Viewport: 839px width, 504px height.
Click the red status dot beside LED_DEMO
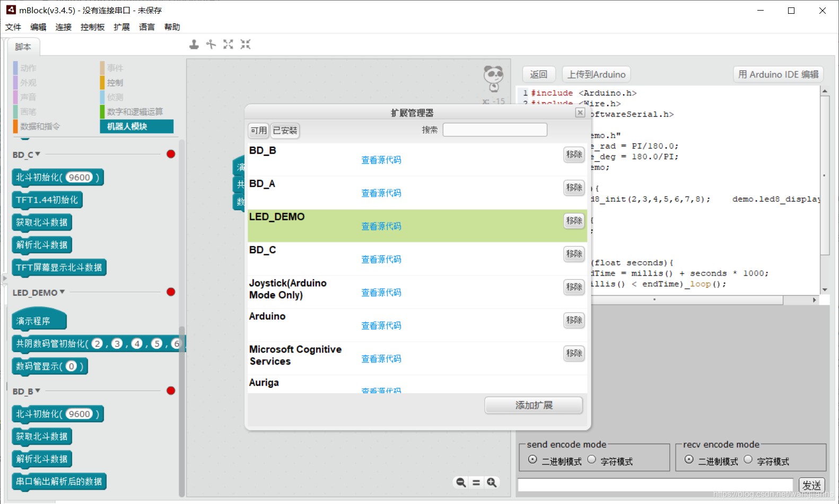171,292
